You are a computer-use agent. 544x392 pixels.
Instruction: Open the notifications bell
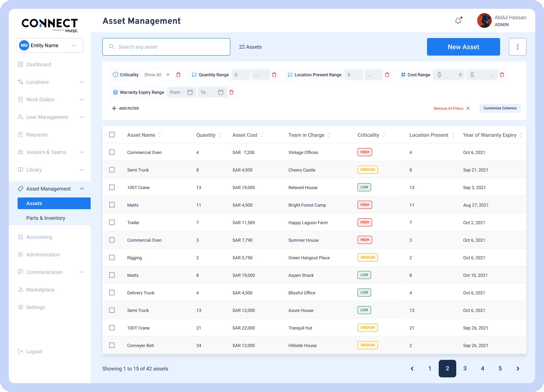[x=458, y=21]
